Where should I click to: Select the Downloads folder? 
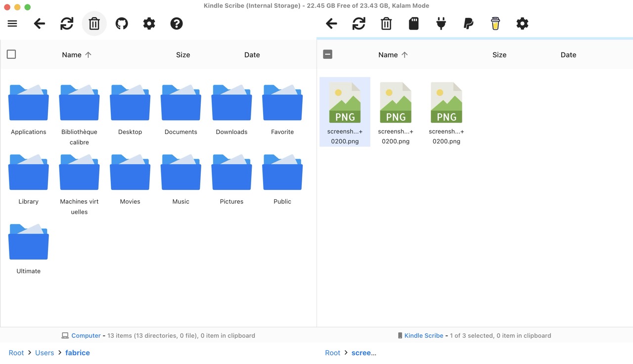click(x=231, y=110)
